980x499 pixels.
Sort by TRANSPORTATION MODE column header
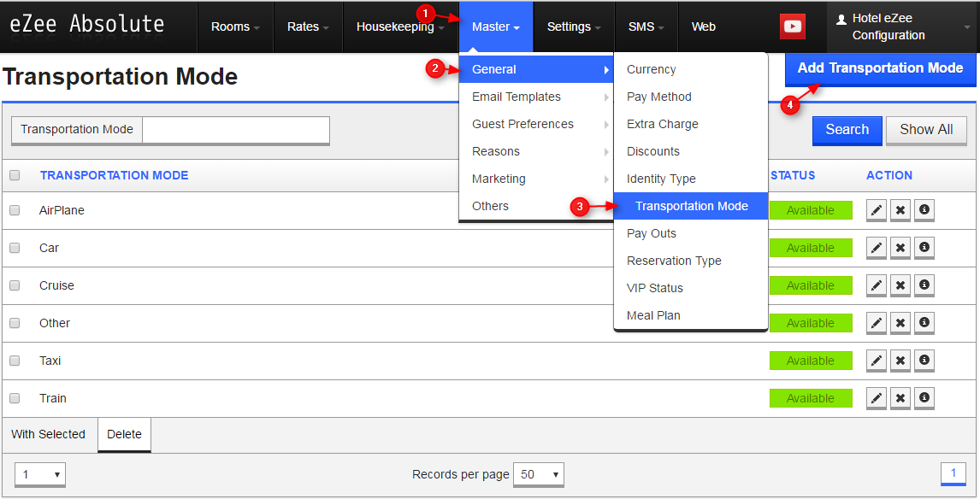[115, 175]
